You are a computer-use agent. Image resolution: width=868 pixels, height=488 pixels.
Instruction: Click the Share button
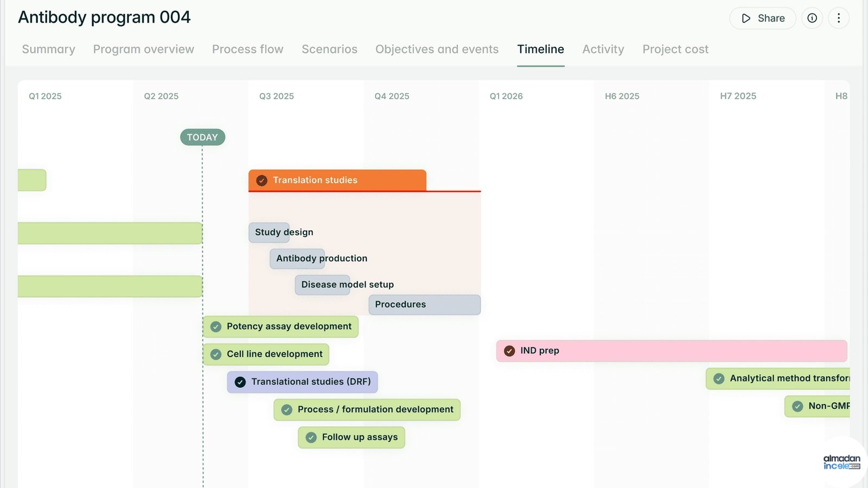(x=763, y=18)
